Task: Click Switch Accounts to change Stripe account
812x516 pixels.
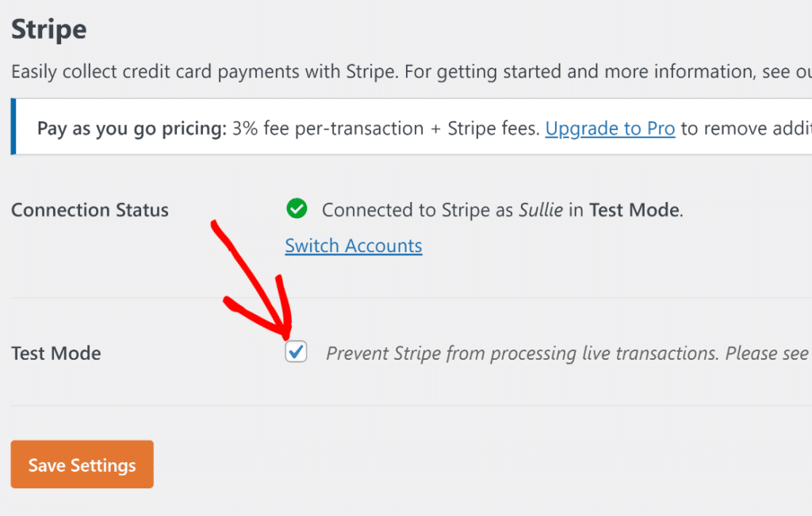Action: 353,246
